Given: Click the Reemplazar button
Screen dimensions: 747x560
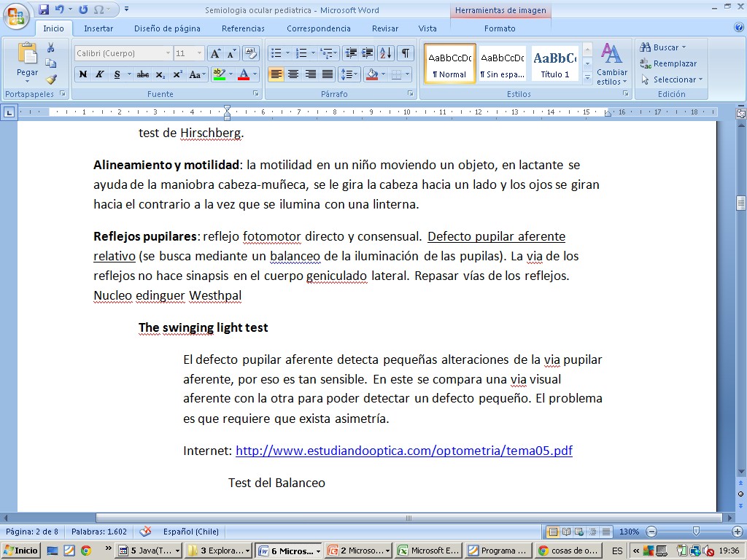Looking at the screenshot, I should pyautogui.click(x=668, y=63).
